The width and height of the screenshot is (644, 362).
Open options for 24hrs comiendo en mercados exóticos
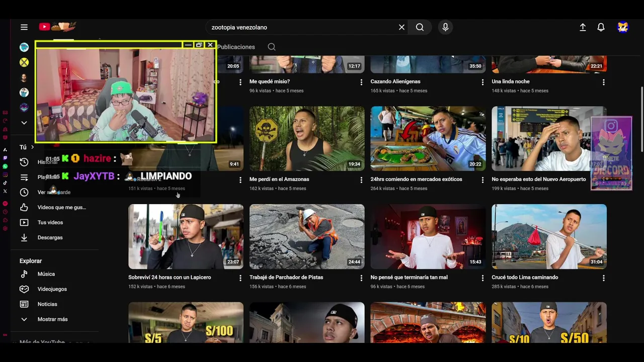pyautogui.click(x=482, y=180)
